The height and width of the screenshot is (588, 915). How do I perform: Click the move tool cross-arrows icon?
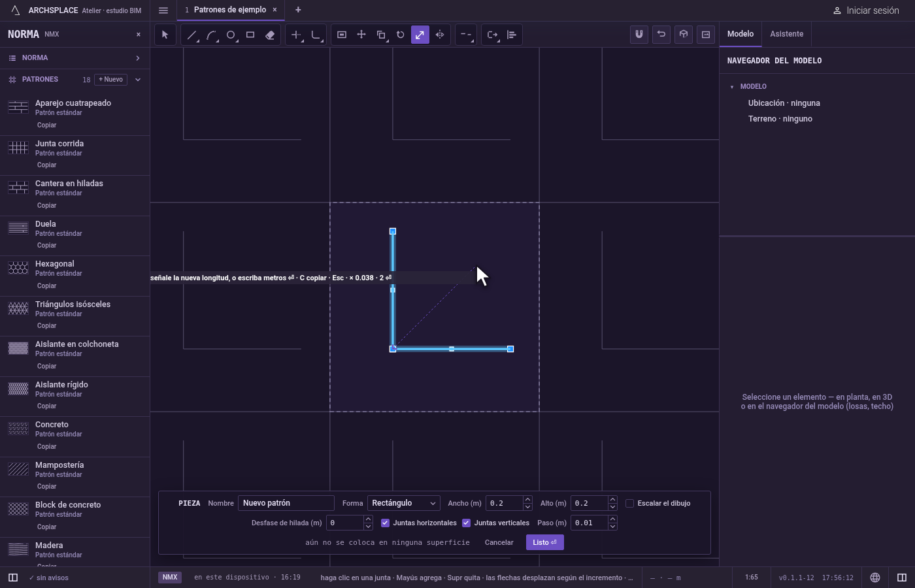click(x=361, y=35)
